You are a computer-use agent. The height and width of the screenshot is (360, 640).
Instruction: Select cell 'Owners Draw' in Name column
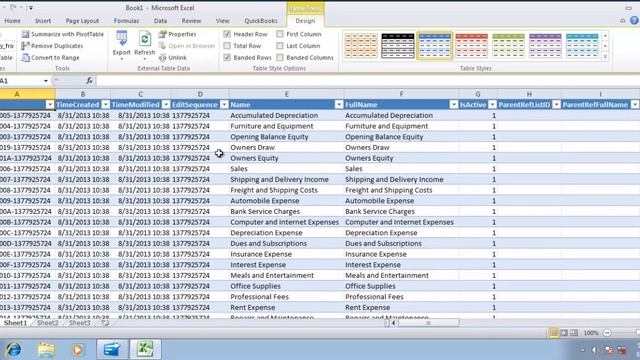click(286, 147)
